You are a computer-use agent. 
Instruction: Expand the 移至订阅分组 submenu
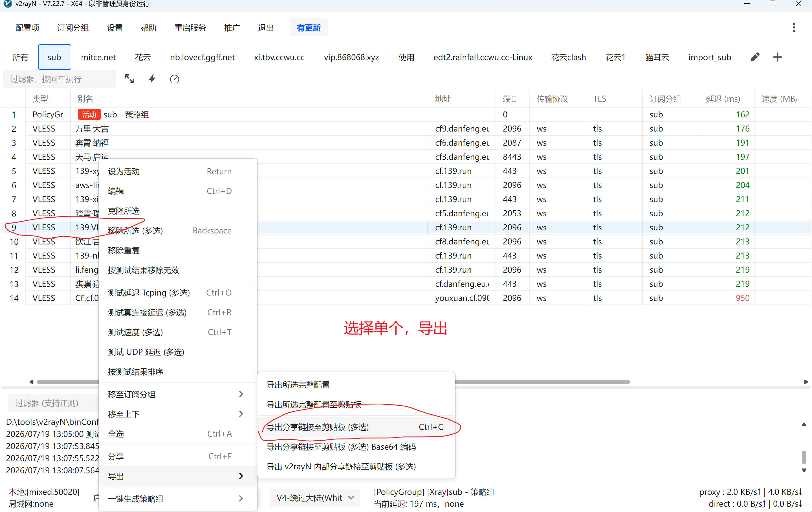[x=178, y=394]
